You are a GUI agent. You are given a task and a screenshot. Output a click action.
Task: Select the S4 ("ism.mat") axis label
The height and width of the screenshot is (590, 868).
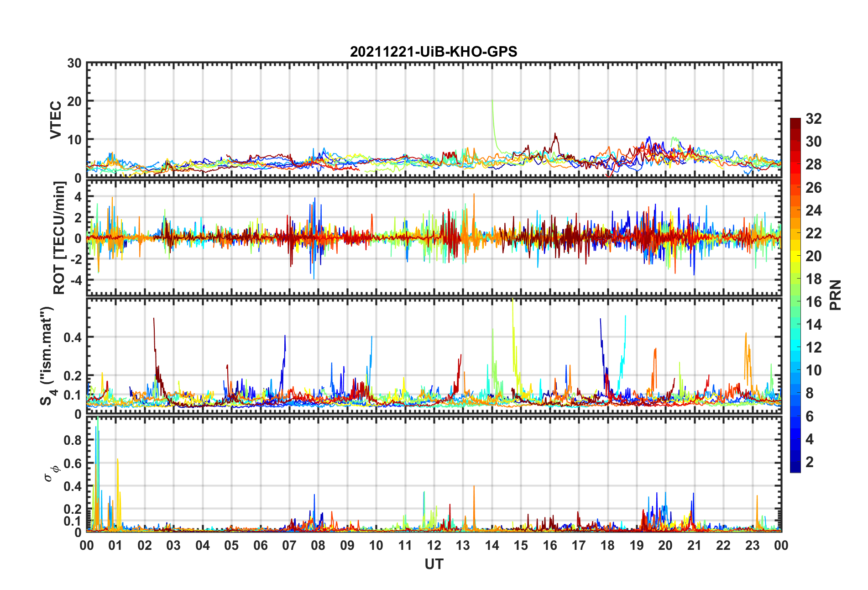pos(47,356)
